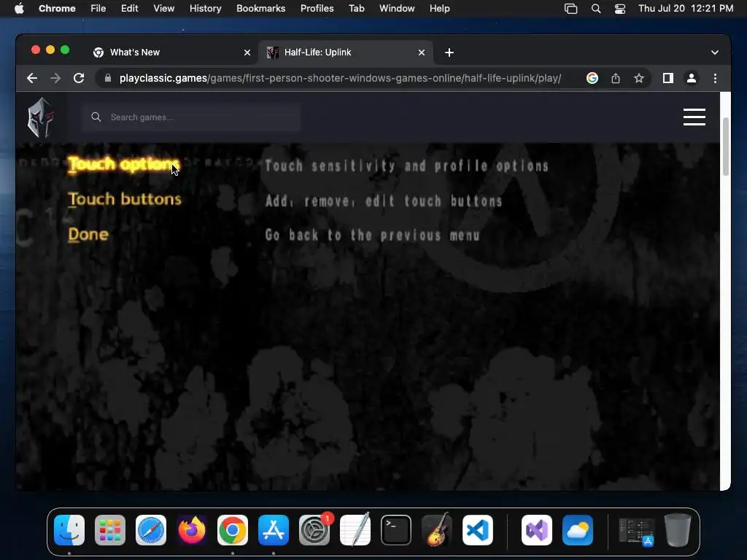This screenshot has height=560, width=747.
Task: Open Control Center in the menu bar
Action: 620,9
